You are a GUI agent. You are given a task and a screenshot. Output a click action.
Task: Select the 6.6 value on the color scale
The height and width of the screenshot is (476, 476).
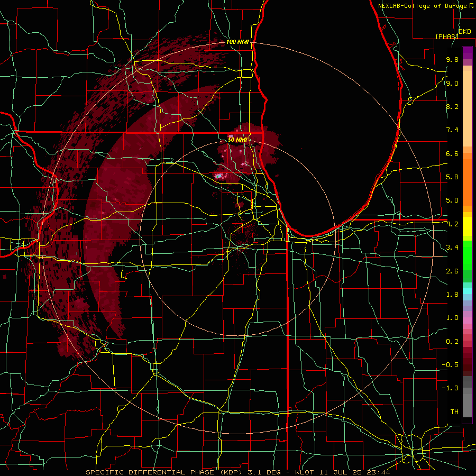pyautogui.click(x=452, y=153)
